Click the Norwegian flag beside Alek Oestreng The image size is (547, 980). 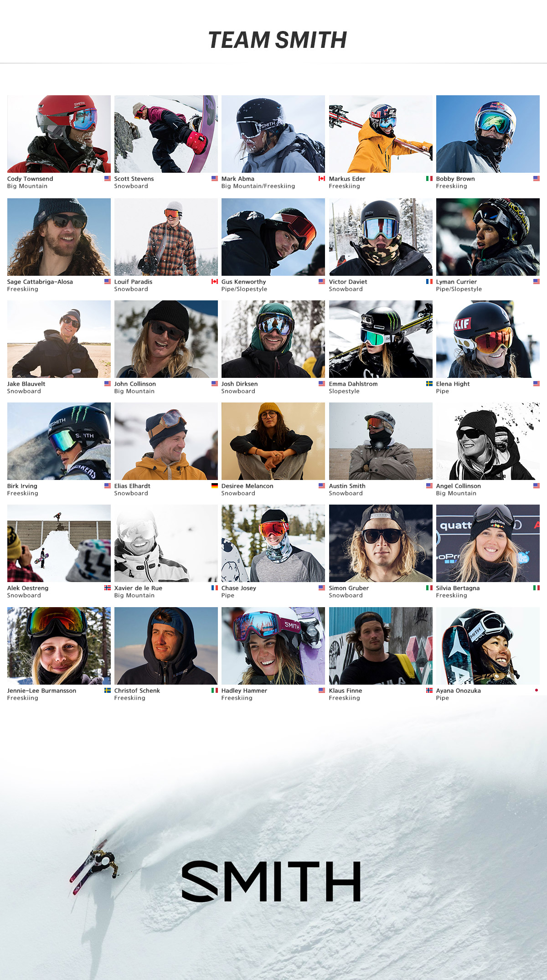coord(108,588)
